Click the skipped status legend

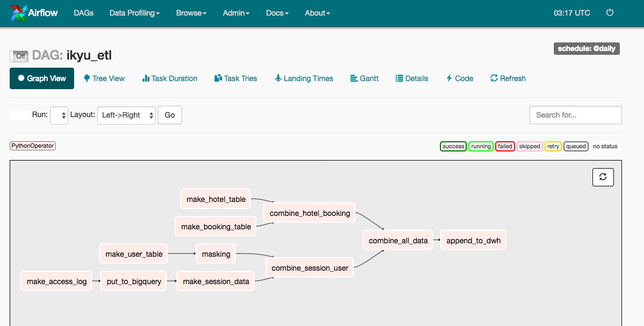click(530, 146)
